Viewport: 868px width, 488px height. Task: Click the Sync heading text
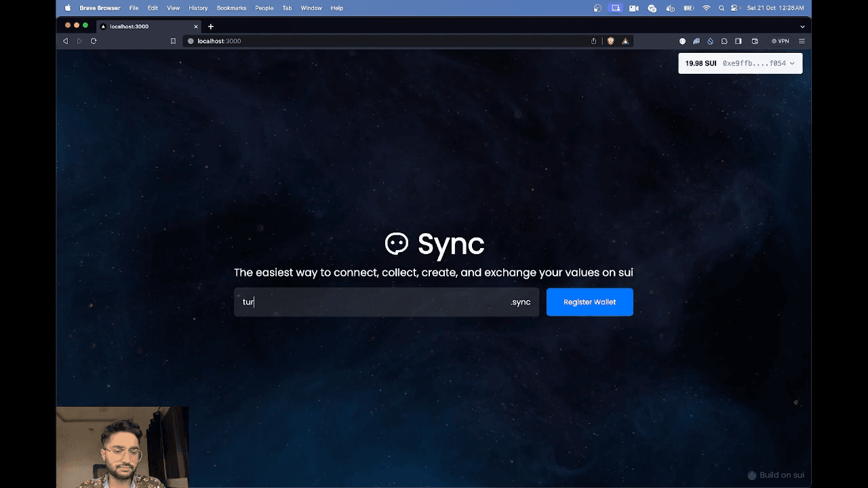(451, 244)
